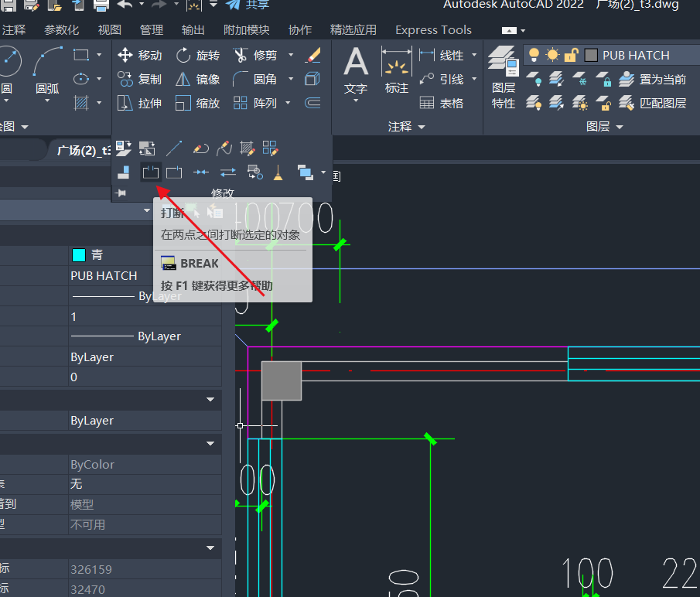Image resolution: width=700 pixels, height=597 pixels.
Task: Open the Leader (引线) dropdown arrow
Action: click(x=474, y=79)
